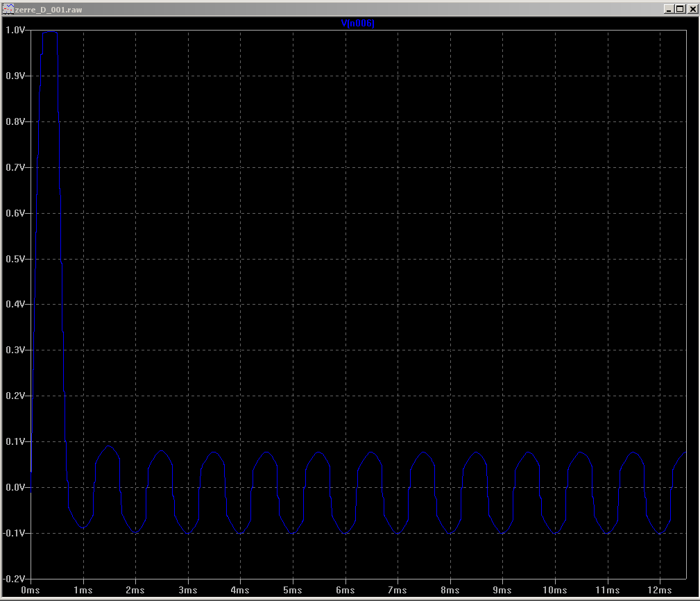The width and height of the screenshot is (700, 601).
Task: Click the 2ms time axis label
Action: click(x=135, y=591)
